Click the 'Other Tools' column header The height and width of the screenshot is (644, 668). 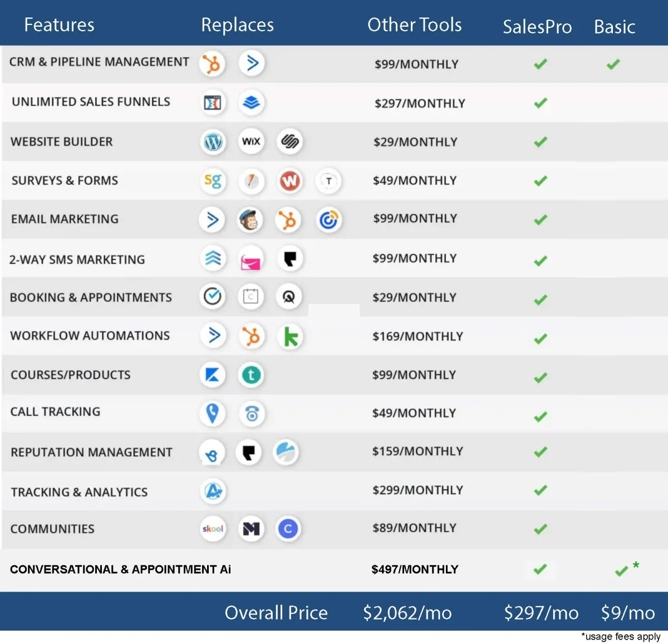[x=415, y=25]
